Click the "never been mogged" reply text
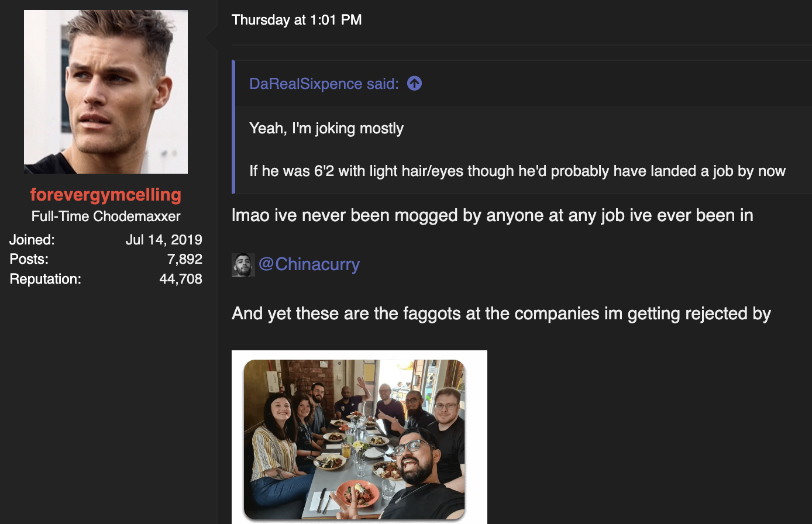This screenshot has width=812, height=524. pyautogui.click(x=492, y=215)
